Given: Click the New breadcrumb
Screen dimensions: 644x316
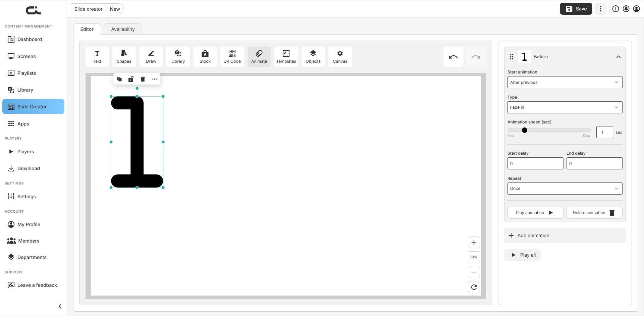Looking at the screenshot, I should [115, 9].
